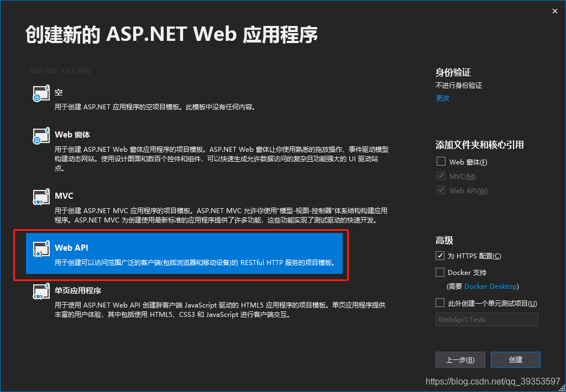The height and width of the screenshot is (392, 566).
Task: Click the 单页应用程序 description text
Action: (x=220, y=310)
